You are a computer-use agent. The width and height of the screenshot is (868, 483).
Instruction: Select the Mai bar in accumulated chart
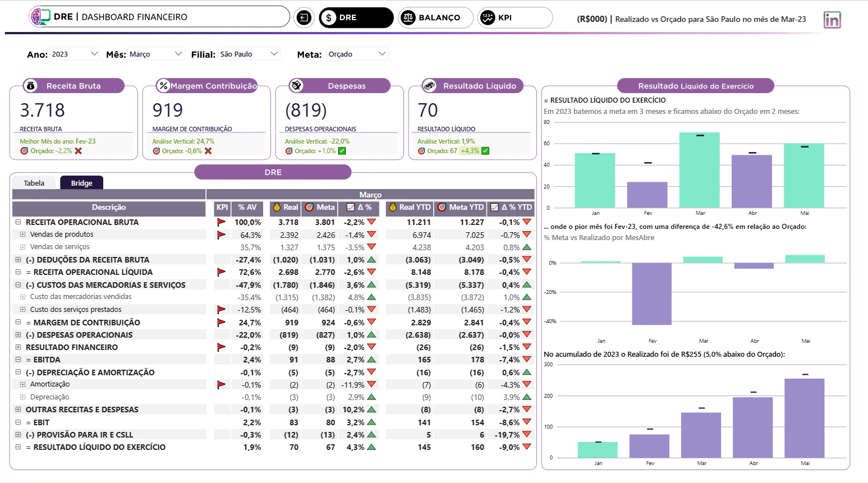pyautogui.click(x=805, y=418)
